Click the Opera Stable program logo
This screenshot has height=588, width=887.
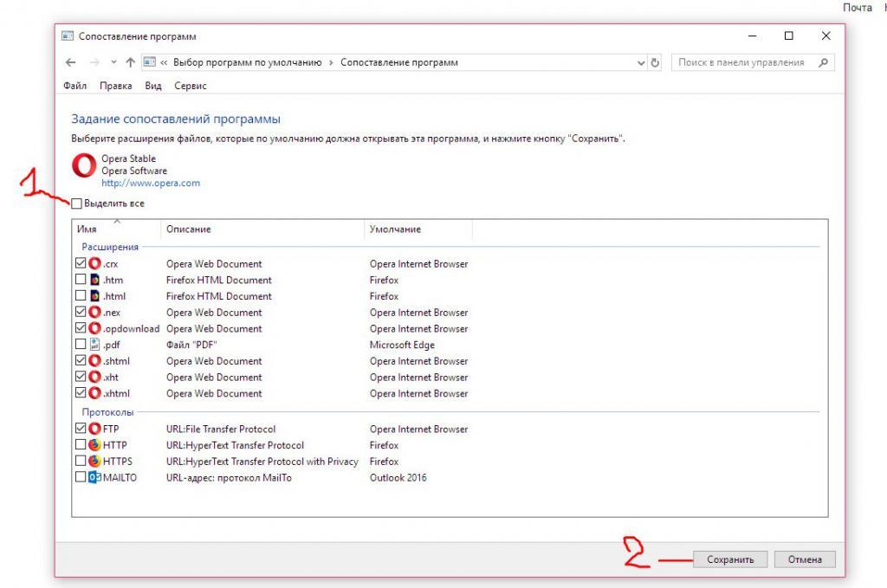click(x=84, y=165)
